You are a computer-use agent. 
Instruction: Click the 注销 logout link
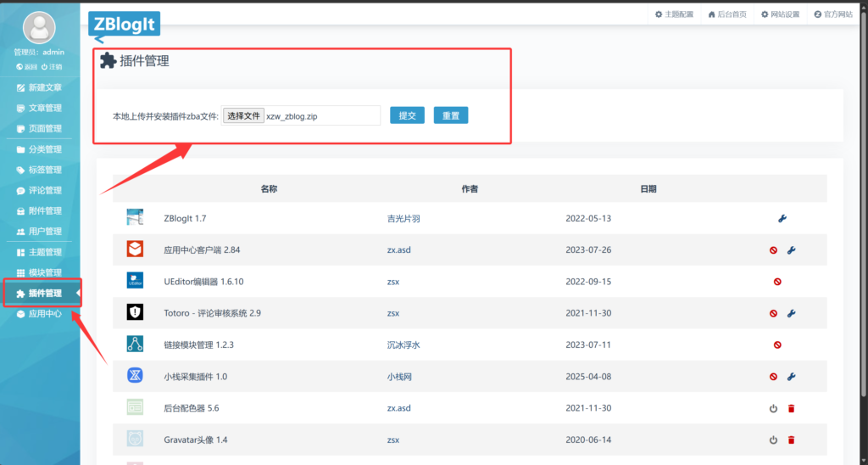pos(52,66)
